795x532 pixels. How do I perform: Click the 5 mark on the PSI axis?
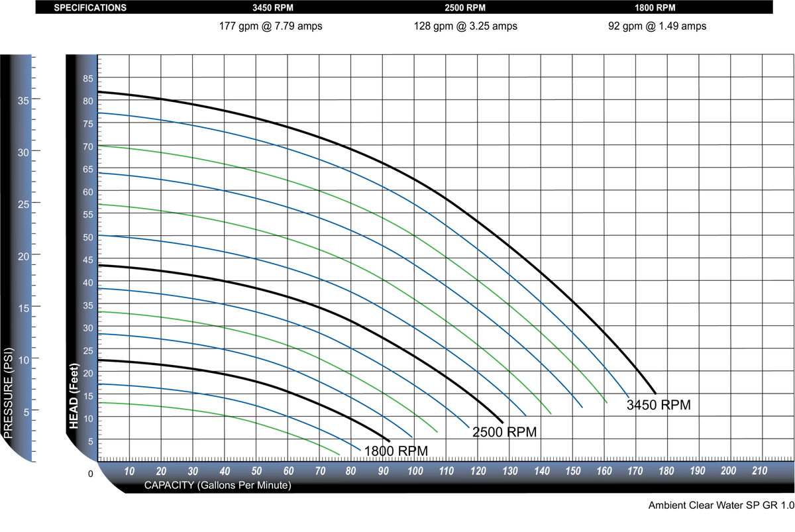coord(26,412)
